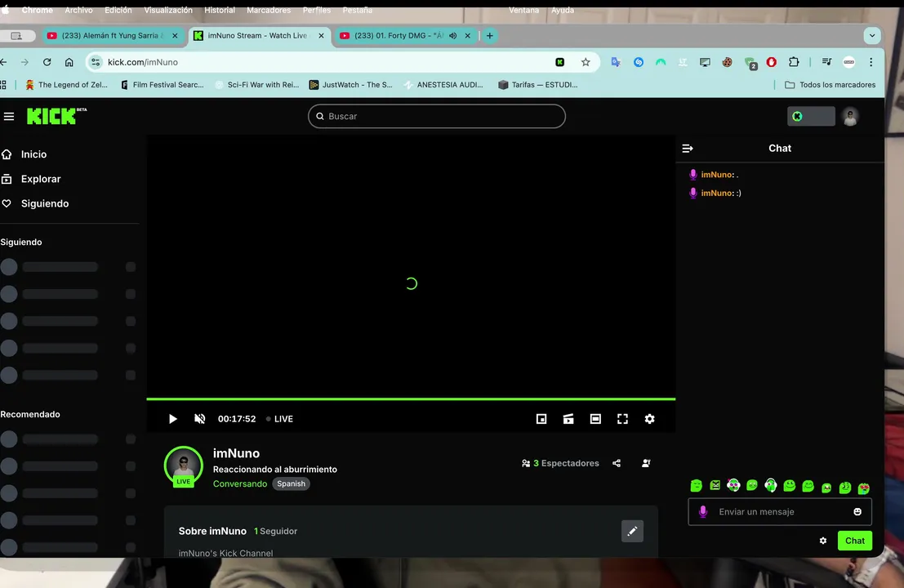Click the Spanish language tag

point(292,483)
